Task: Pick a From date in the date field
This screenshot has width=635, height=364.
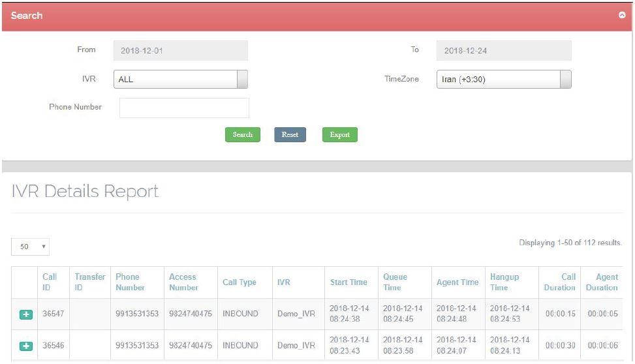Action: pos(180,50)
